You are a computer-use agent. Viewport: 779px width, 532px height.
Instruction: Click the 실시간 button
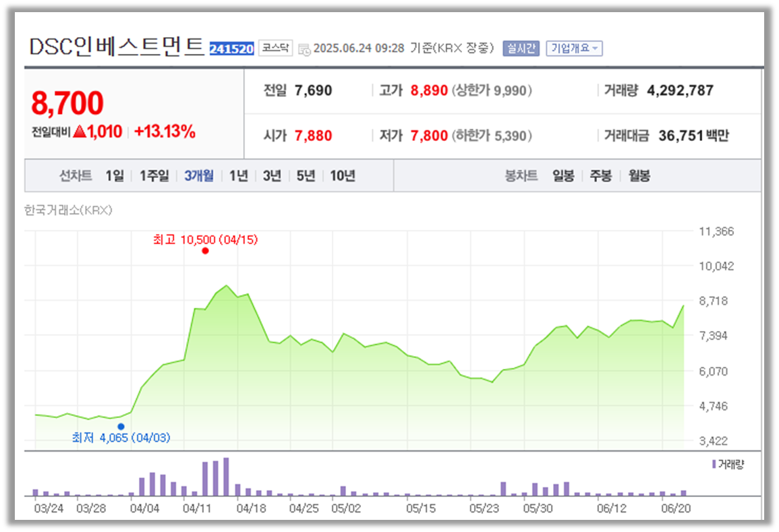coord(521,48)
